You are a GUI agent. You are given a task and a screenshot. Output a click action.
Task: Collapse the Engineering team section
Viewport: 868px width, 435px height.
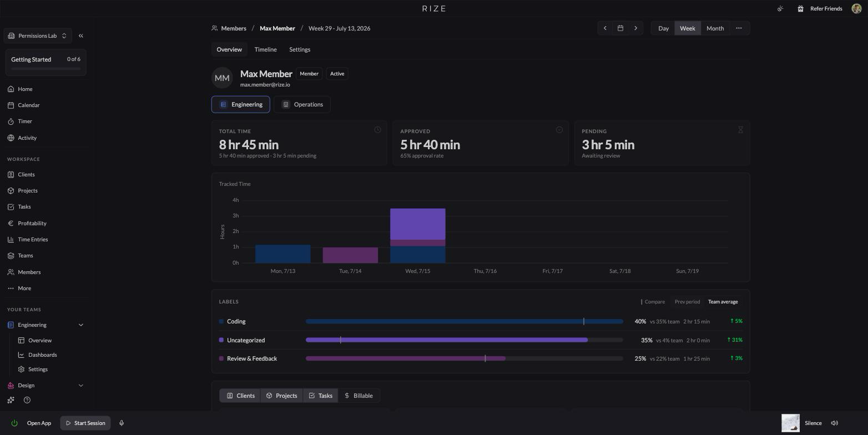(81, 325)
